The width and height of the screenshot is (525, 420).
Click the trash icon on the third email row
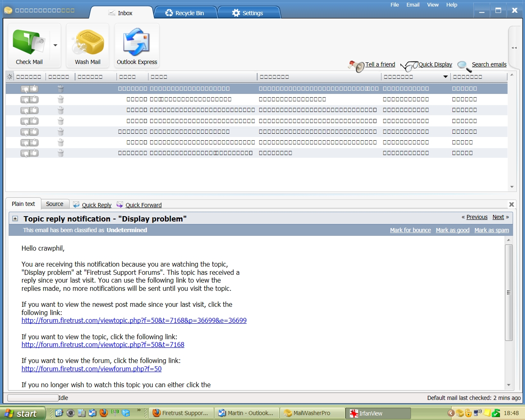point(61,110)
